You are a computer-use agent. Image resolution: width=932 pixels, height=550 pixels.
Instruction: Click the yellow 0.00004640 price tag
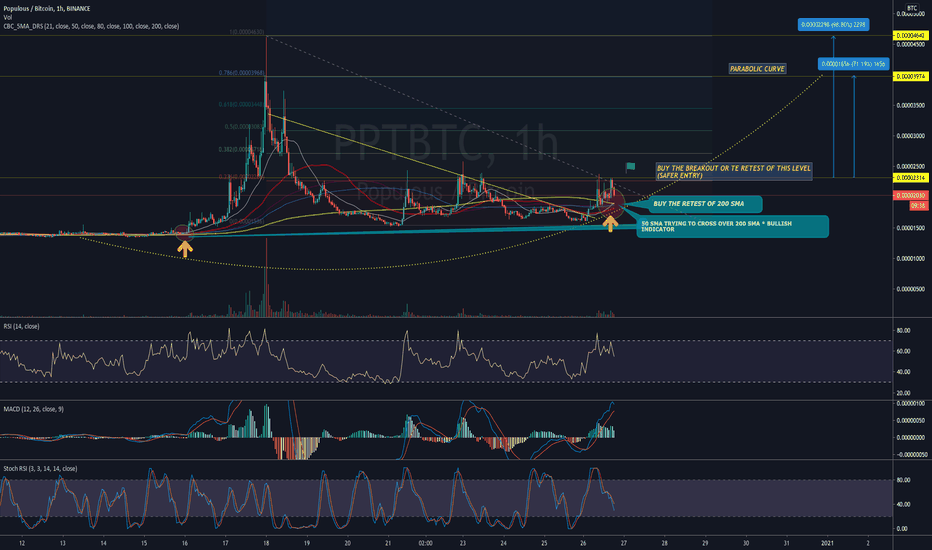tap(911, 36)
